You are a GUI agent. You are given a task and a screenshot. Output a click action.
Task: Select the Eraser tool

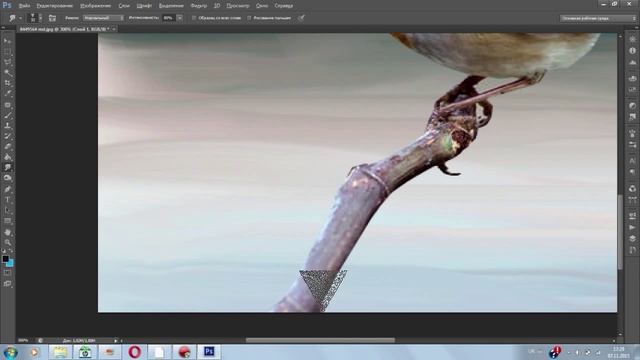click(x=7, y=147)
